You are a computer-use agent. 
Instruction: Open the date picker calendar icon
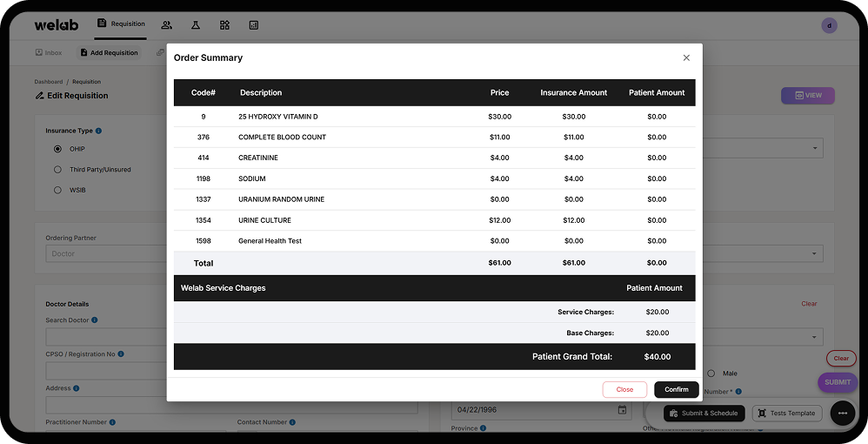click(622, 410)
